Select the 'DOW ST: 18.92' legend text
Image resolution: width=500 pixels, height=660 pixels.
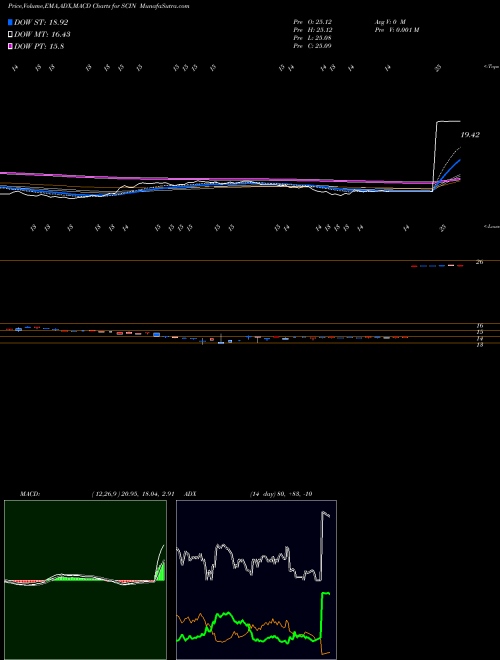coord(41,22)
